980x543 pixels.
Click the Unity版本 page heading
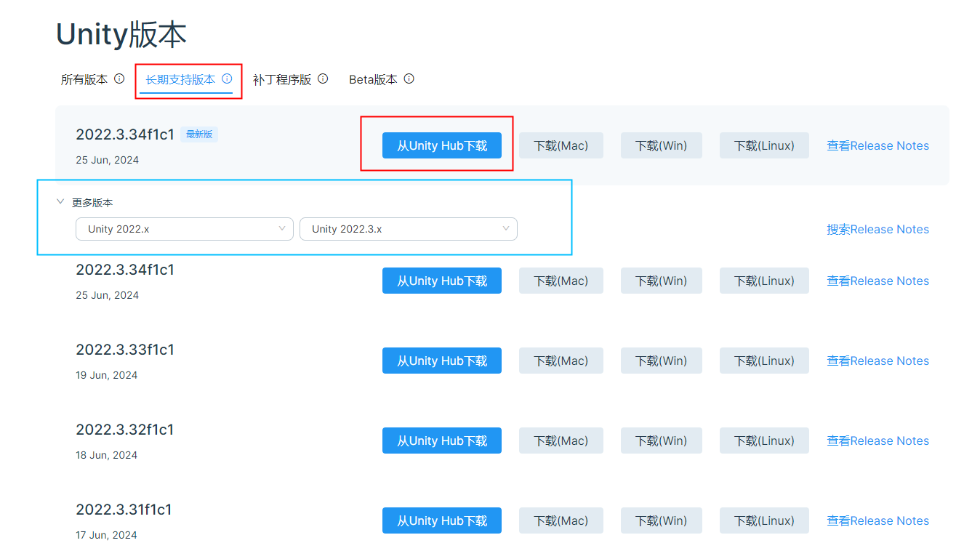click(x=121, y=34)
